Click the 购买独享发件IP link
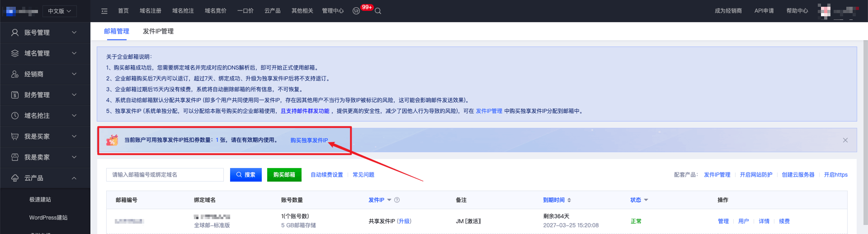868x234 pixels. coord(309,140)
